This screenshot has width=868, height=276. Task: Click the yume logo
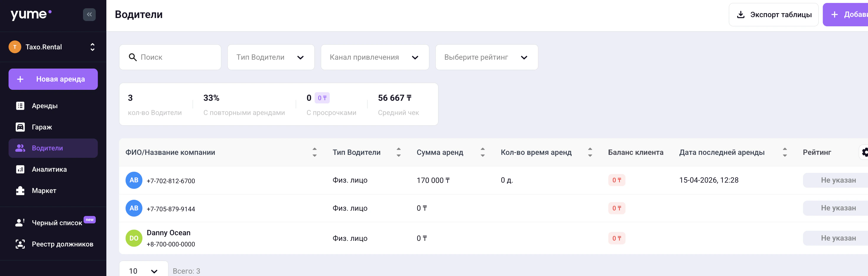[31, 14]
